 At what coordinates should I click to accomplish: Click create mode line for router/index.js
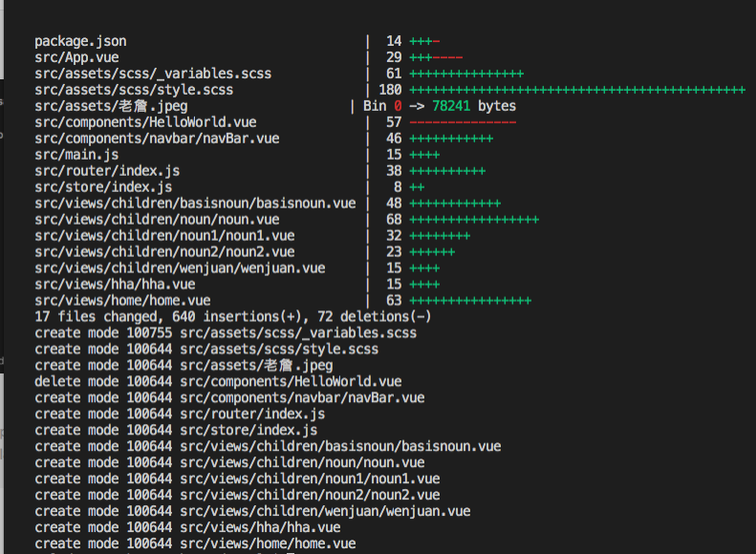click(x=180, y=415)
